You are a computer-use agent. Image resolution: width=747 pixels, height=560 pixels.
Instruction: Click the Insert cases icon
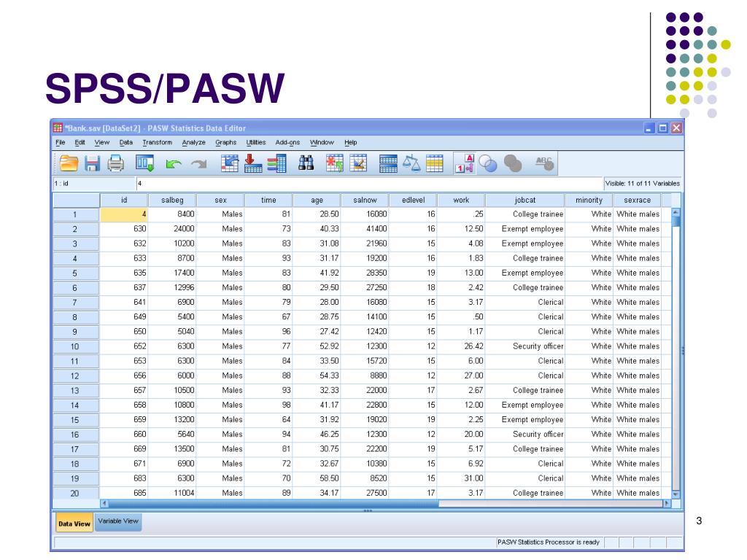334,163
